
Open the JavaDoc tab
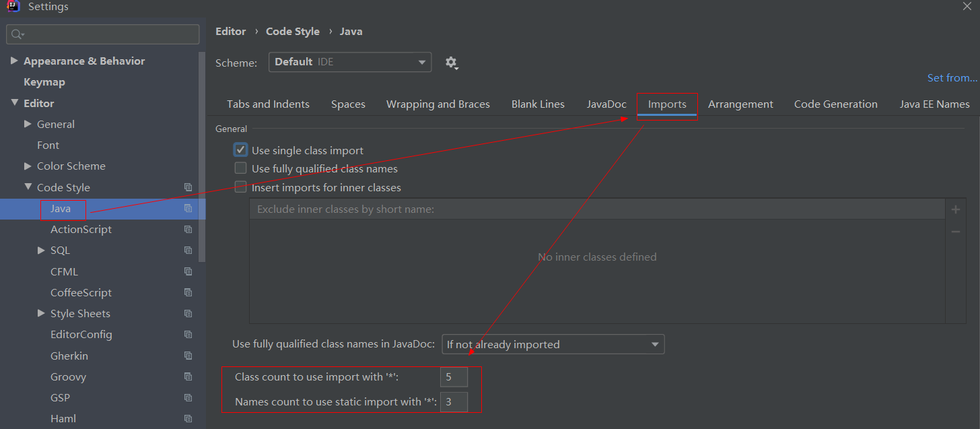606,104
